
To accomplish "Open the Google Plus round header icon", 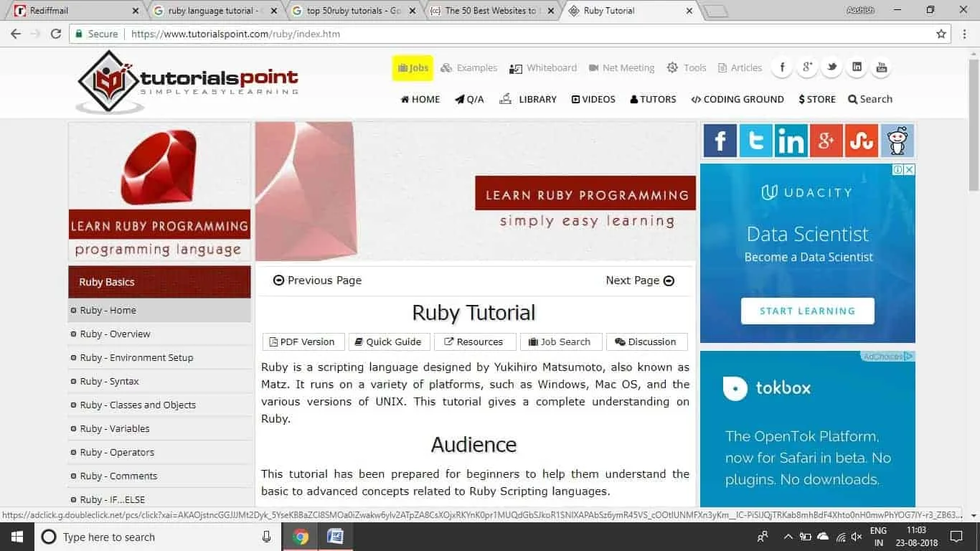I will coord(807,67).
